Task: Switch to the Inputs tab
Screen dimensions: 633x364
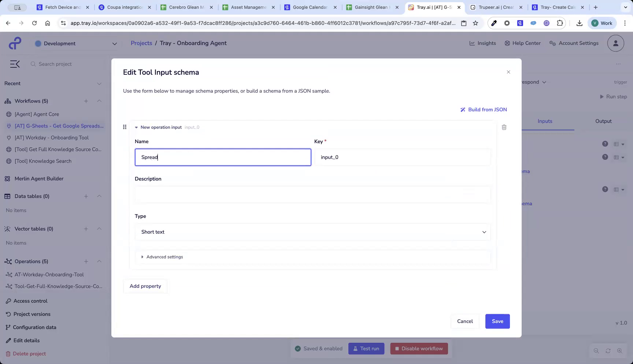Action: [x=545, y=121]
